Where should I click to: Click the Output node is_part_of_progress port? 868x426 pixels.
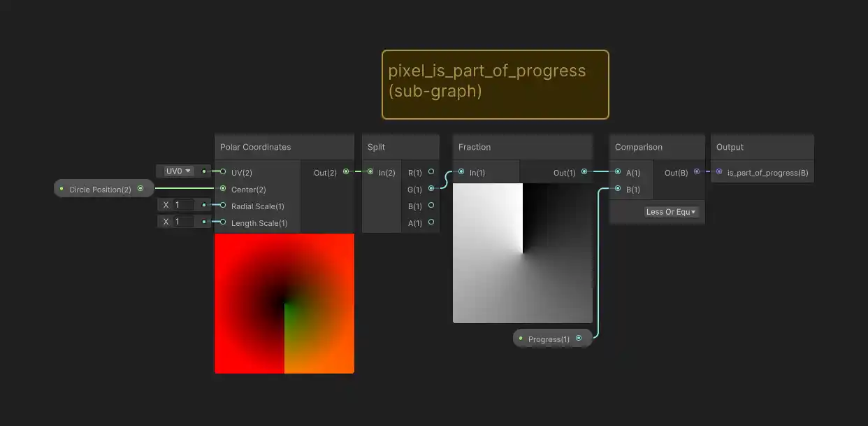coord(719,172)
